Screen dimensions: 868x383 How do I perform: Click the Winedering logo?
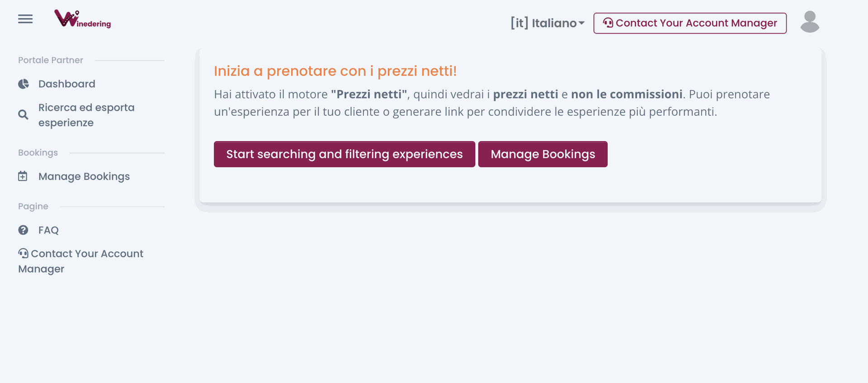tap(83, 19)
